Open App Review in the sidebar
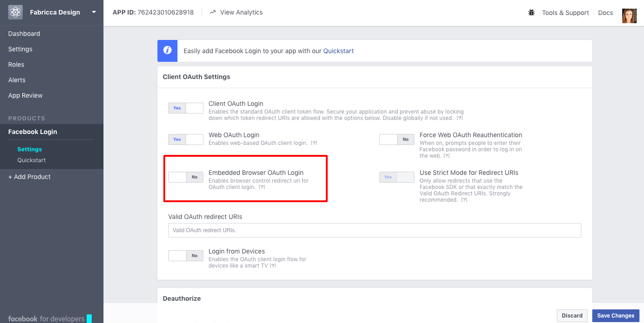The image size is (644, 323). [25, 95]
